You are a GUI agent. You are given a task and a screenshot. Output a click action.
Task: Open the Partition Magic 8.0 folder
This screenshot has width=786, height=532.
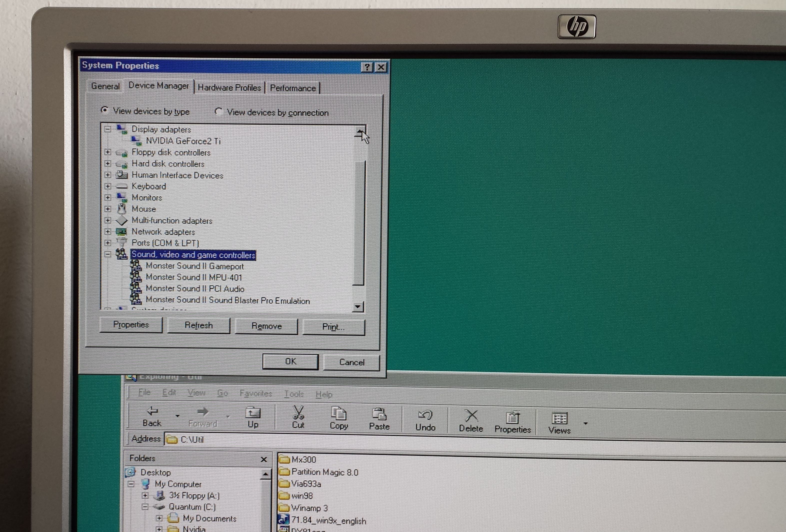click(x=318, y=472)
